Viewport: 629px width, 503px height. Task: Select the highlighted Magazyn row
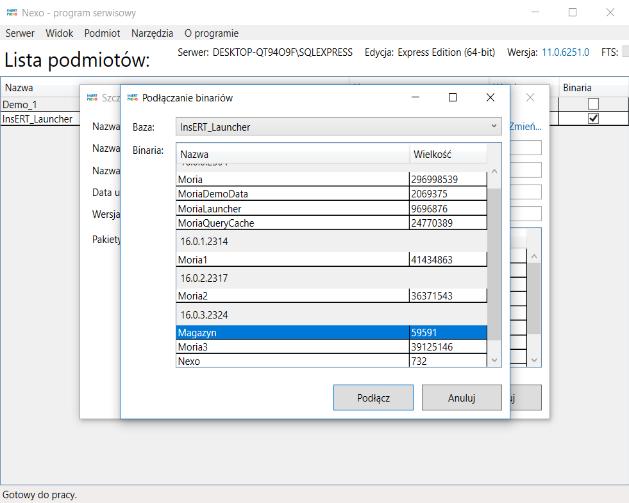click(331, 333)
